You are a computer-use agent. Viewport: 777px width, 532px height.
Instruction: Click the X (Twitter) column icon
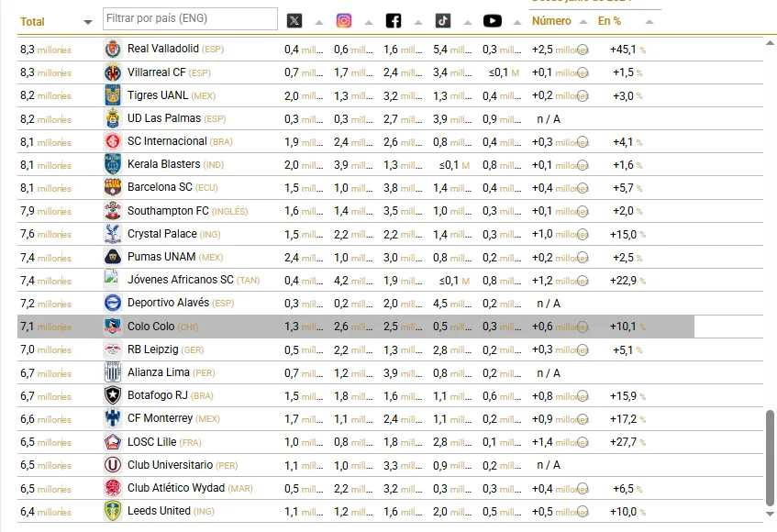(294, 21)
